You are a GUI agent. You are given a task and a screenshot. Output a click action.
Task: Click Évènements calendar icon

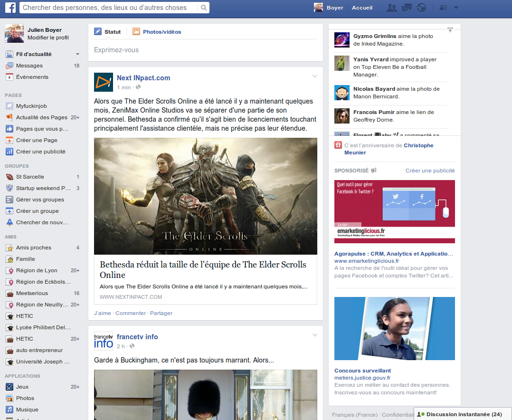coord(9,77)
